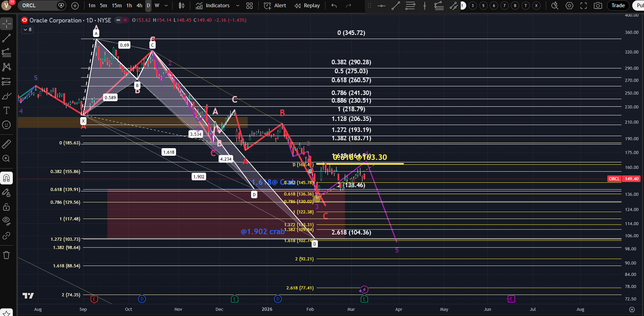Select the text annotation tool
This screenshot has height=316, width=644.
click(x=6, y=111)
